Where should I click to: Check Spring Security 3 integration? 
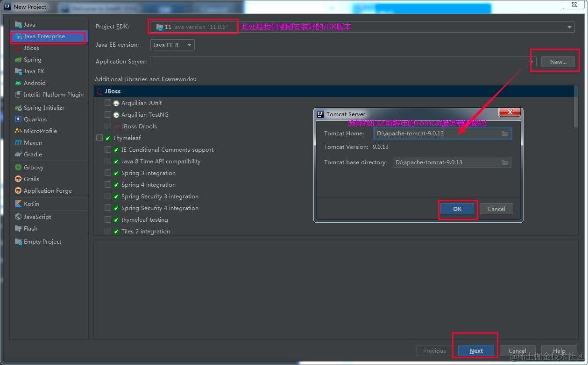pos(108,196)
